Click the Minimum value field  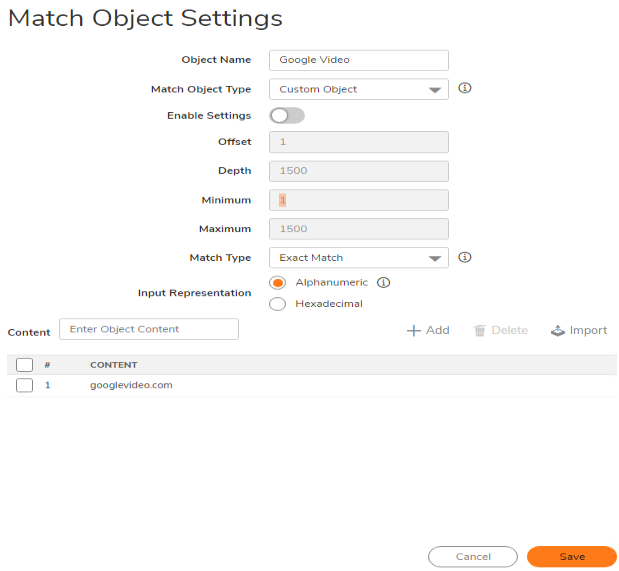358,200
